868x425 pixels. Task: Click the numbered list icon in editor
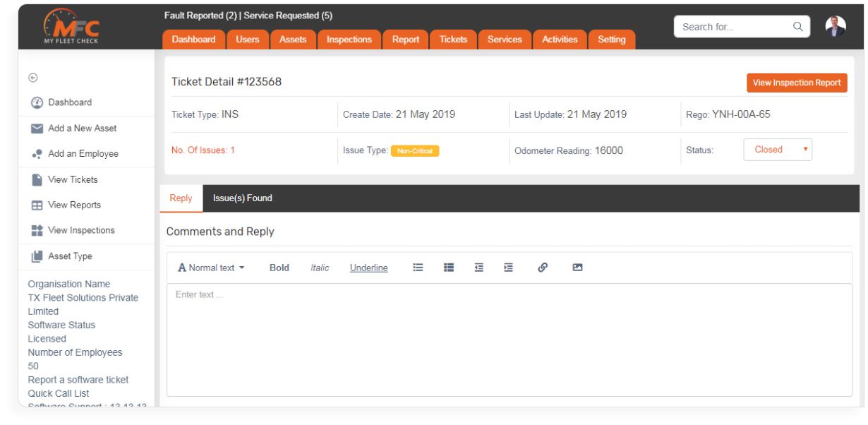[x=448, y=268]
